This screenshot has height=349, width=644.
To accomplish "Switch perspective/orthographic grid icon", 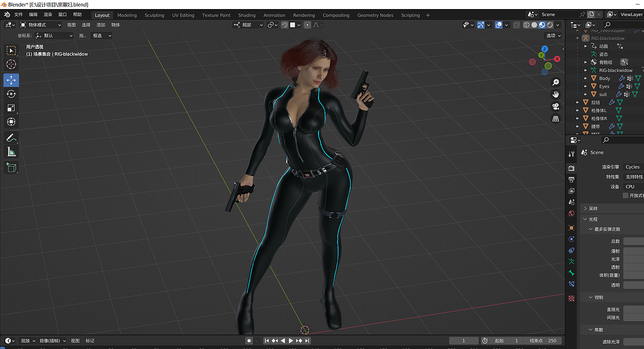I will pos(555,119).
